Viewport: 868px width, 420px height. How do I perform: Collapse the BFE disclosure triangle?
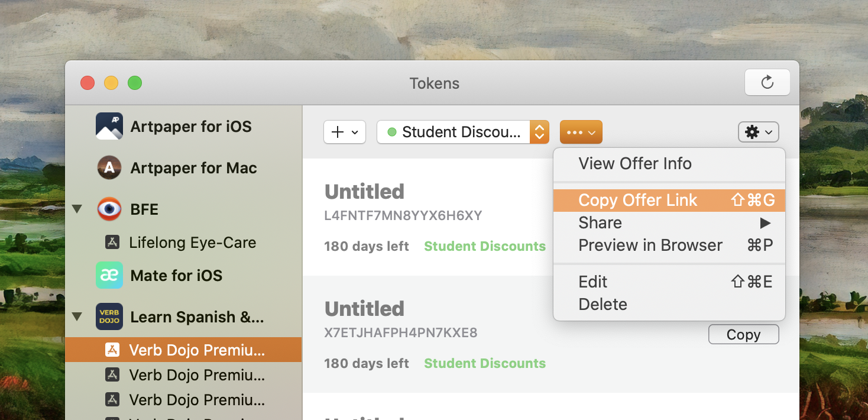pos(77,209)
